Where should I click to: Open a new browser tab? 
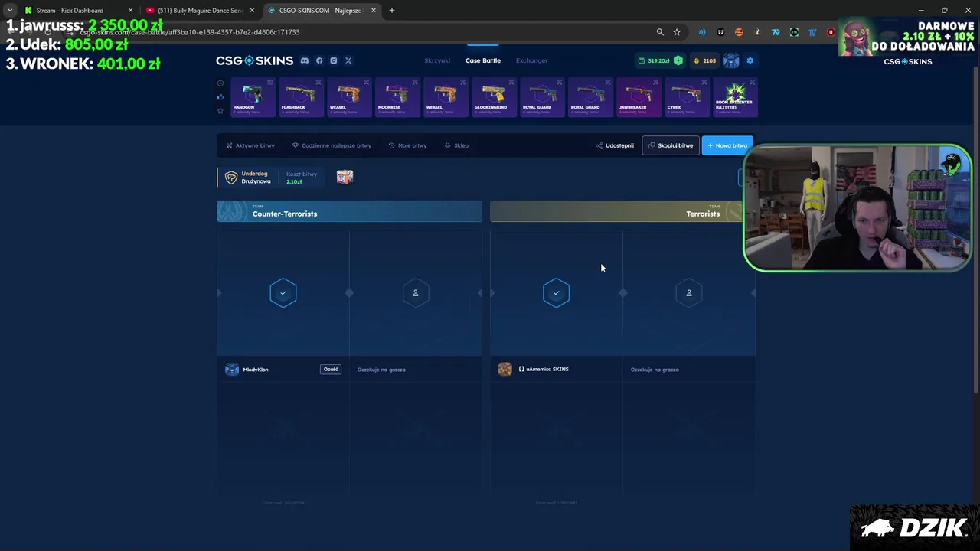392,11
